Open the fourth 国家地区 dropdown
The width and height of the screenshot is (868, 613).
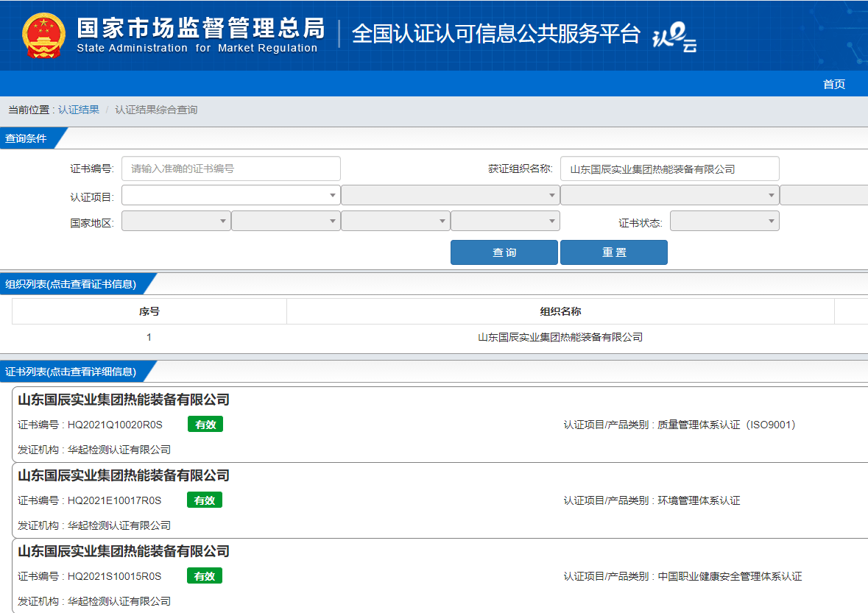click(x=505, y=221)
